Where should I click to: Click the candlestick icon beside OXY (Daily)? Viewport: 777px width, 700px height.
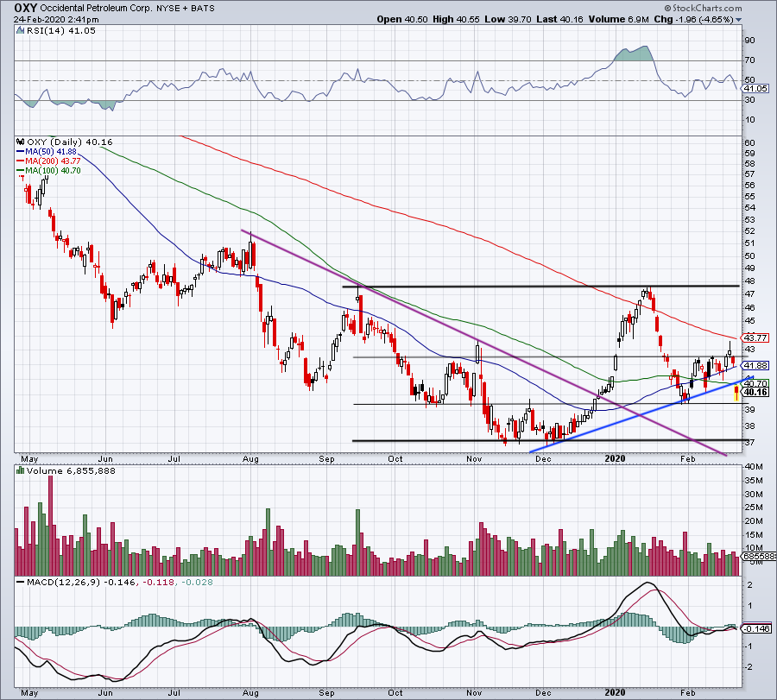tap(21, 142)
